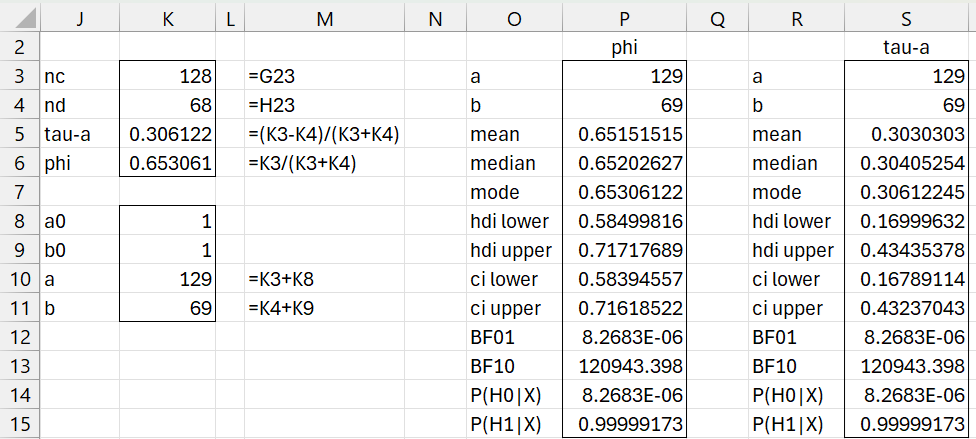The height and width of the screenshot is (439, 976).
Task: Select row 5 header
Action: coord(20,134)
